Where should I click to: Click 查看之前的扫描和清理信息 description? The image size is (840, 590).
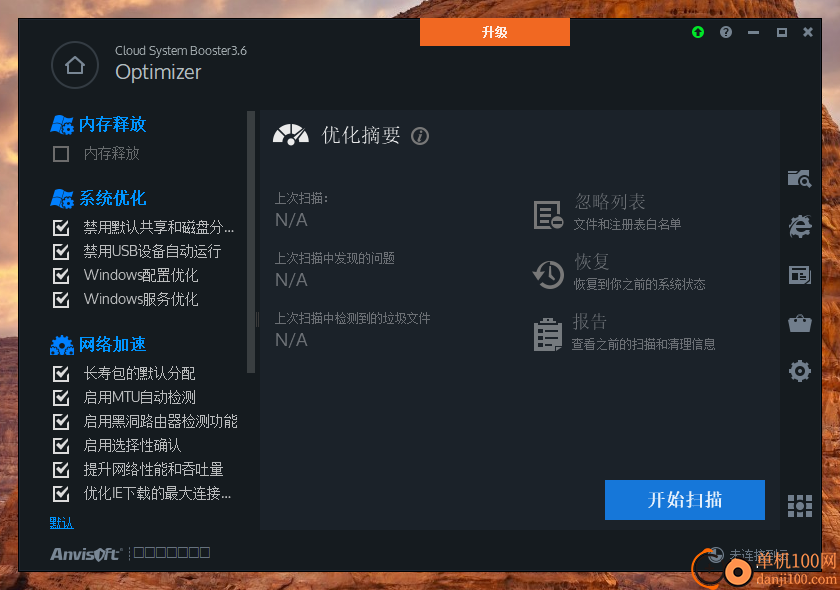coord(643,344)
